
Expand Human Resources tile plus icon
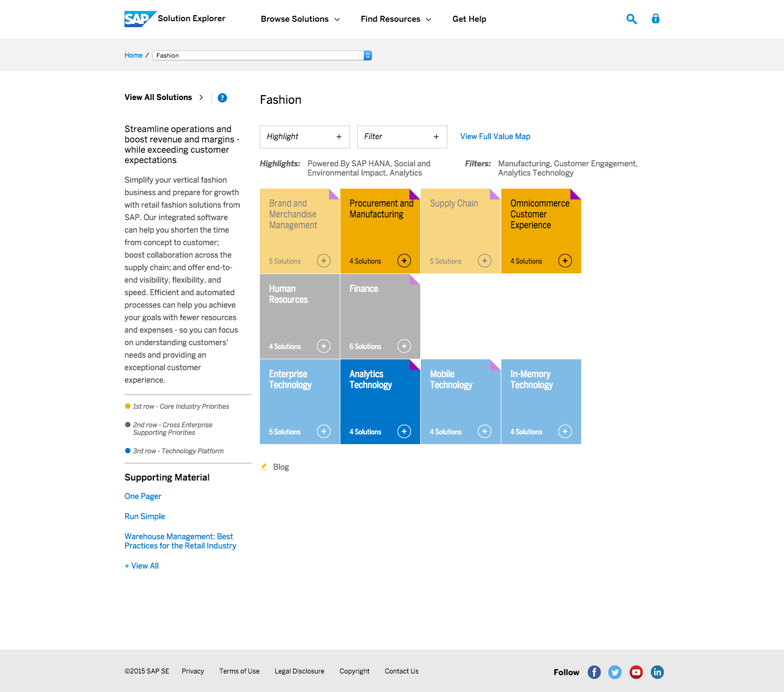323,346
